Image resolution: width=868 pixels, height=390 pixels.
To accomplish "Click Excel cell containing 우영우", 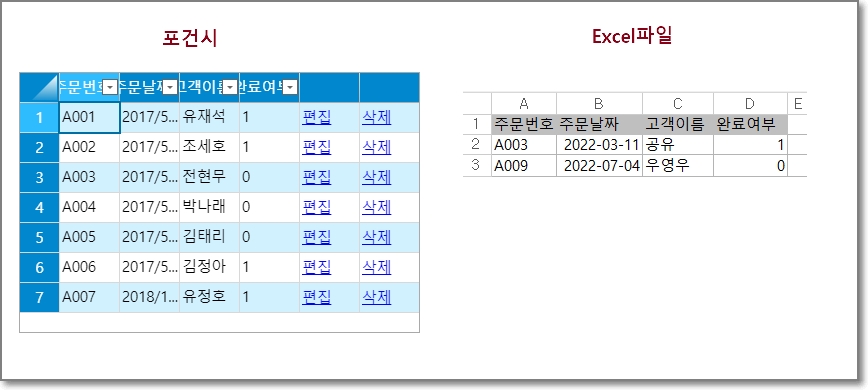I will (x=678, y=166).
